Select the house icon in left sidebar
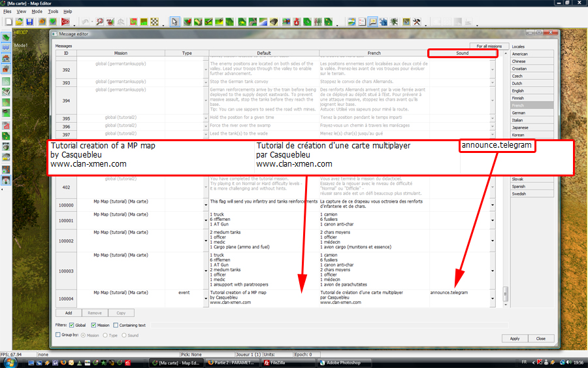Viewport: 588px width, 368px height. click(6, 58)
